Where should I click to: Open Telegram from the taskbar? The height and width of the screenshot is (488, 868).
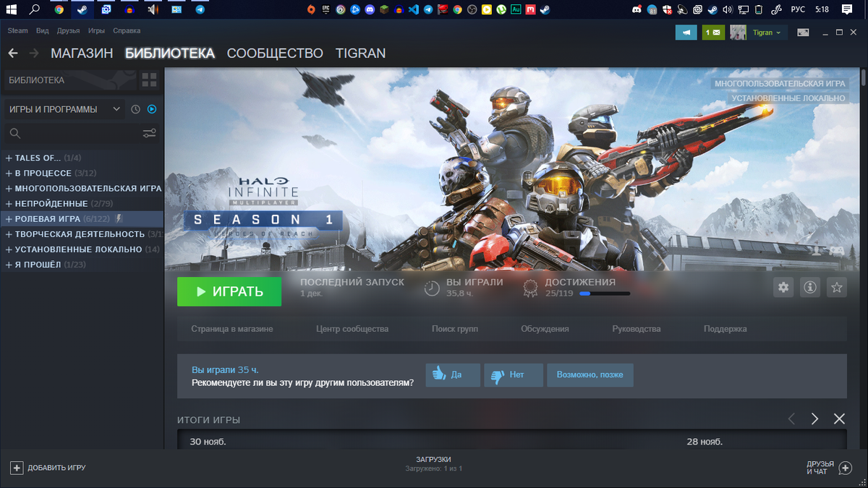200,9
